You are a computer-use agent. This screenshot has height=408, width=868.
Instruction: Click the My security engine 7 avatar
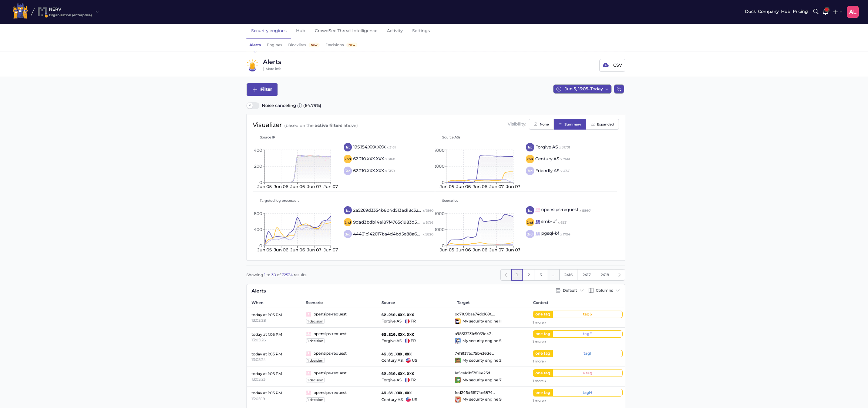(458, 380)
